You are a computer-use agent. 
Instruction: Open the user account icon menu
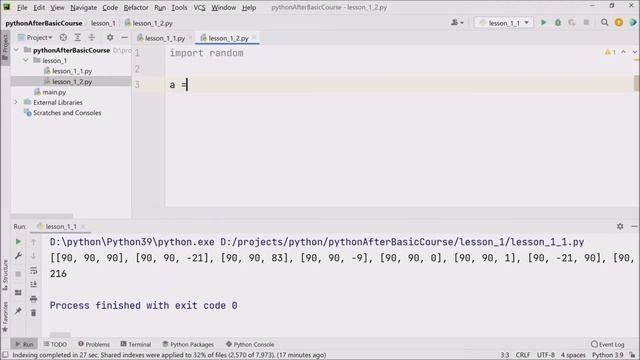[x=457, y=23]
